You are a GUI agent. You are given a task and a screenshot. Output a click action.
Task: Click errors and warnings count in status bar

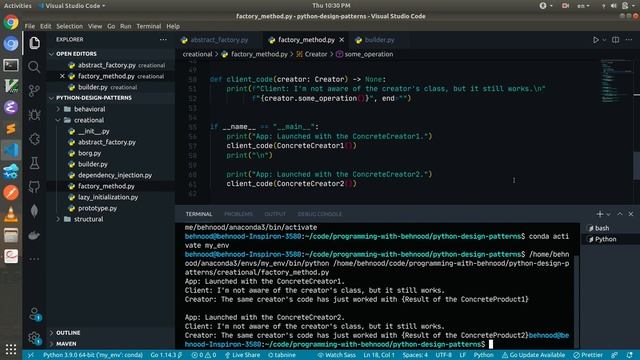(204, 355)
